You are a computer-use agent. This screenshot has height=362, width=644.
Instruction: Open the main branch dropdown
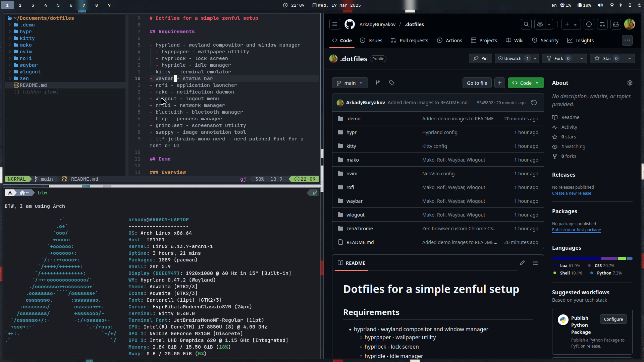coord(350,83)
